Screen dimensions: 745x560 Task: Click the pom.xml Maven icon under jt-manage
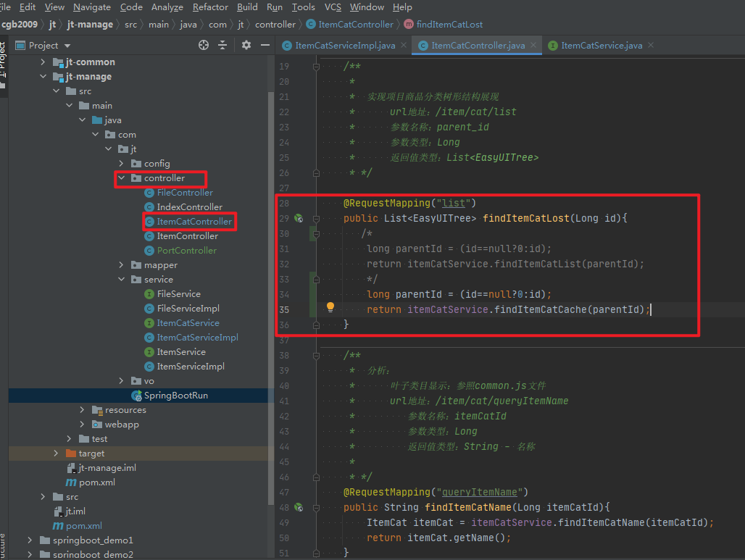click(71, 482)
